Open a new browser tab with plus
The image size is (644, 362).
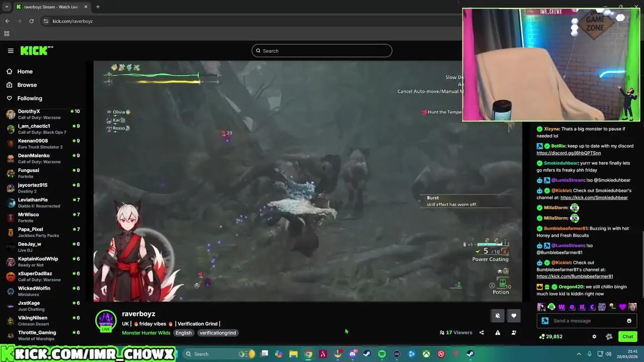[x=98, y=7]
